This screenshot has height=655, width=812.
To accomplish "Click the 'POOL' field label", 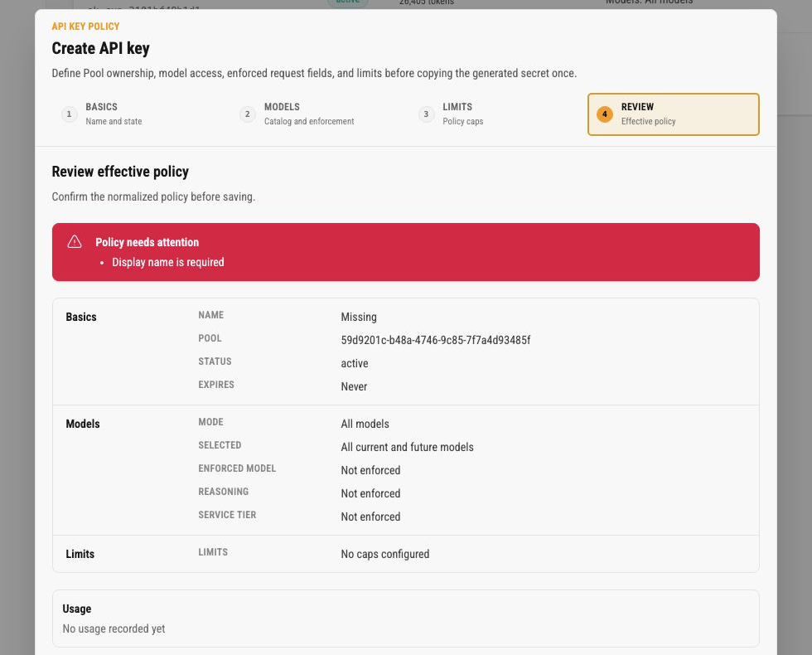I will 210,338.
